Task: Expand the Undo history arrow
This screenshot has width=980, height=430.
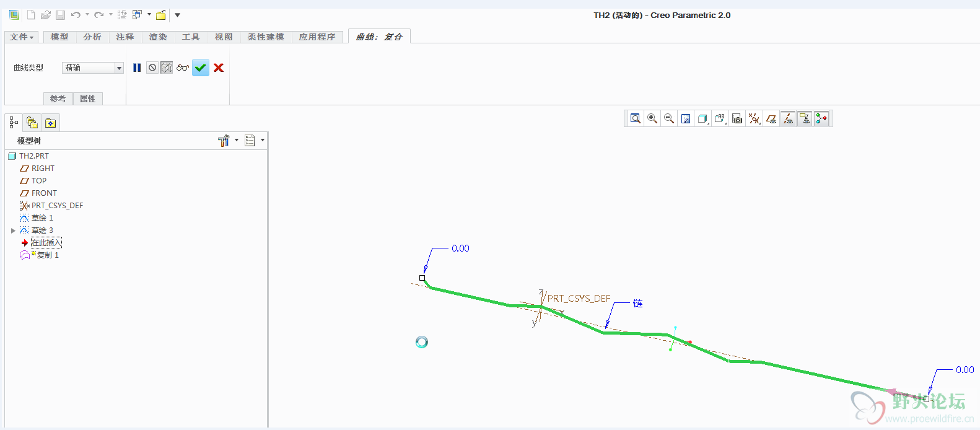Action: pyautogui.click(x=87, y=15)
